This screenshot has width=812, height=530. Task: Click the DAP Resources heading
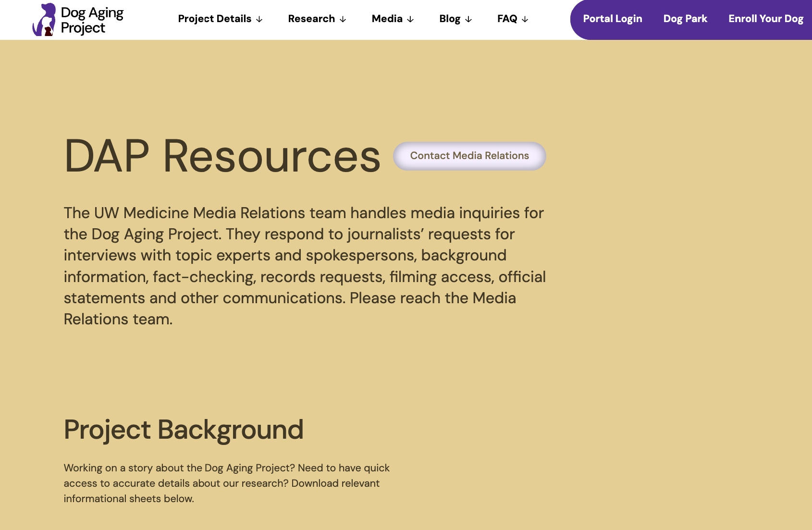[x=222, y=156]
